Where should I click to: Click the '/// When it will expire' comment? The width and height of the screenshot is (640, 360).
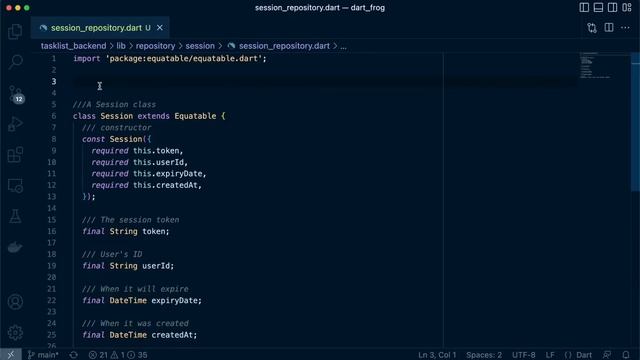pos(135,289)
